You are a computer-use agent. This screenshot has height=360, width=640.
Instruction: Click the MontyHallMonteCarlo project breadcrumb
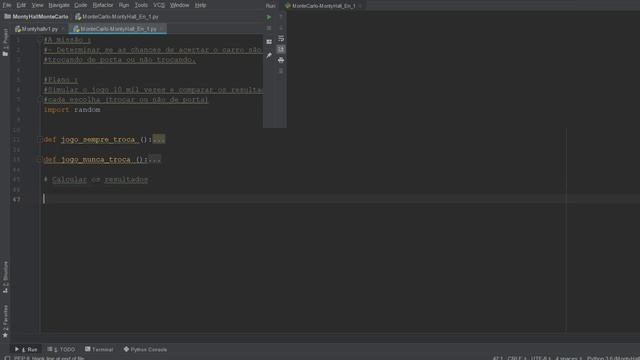(x=36, y=17)
